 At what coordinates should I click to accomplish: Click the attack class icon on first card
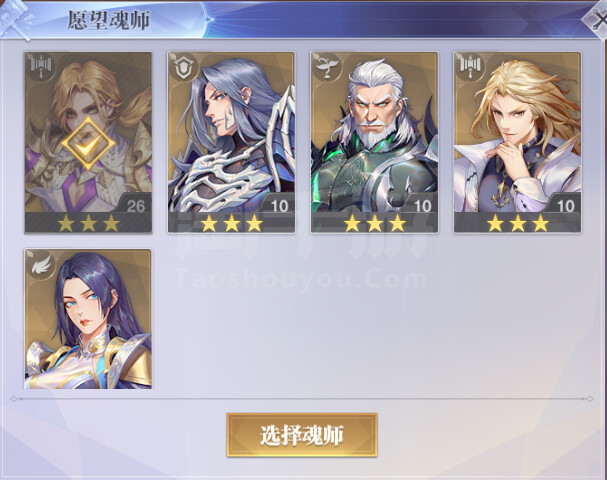(40, 67)
